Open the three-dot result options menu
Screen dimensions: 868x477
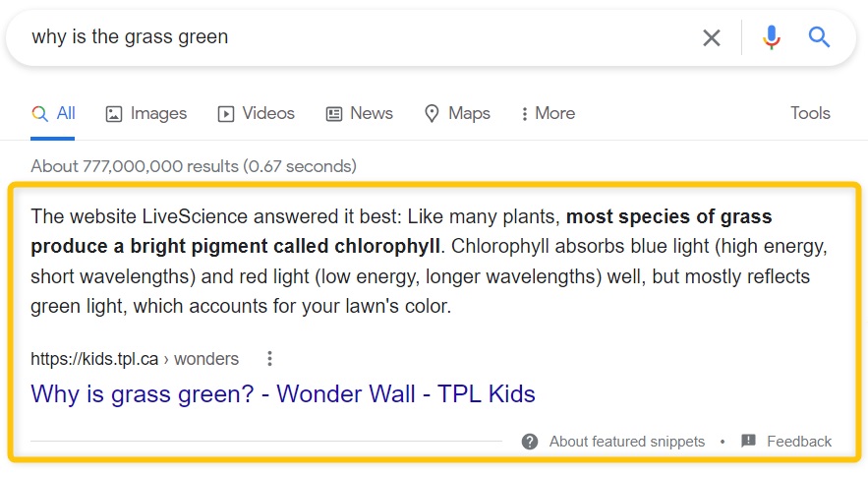(x=269, y=359)
